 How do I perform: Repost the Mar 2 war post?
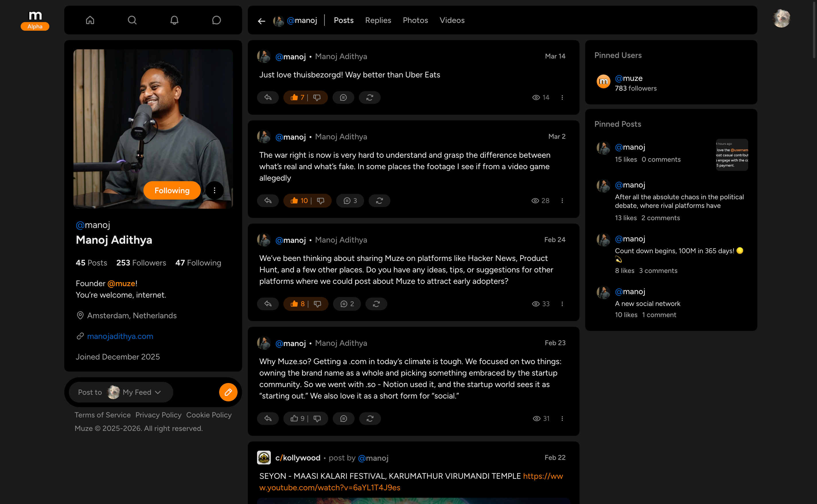[x=379, y=200]
